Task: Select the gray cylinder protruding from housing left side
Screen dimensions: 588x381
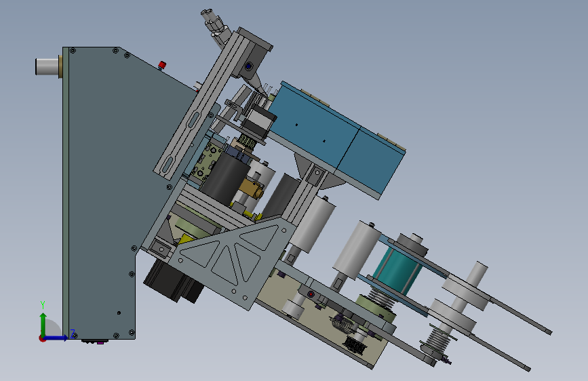Action: point(47,66)
